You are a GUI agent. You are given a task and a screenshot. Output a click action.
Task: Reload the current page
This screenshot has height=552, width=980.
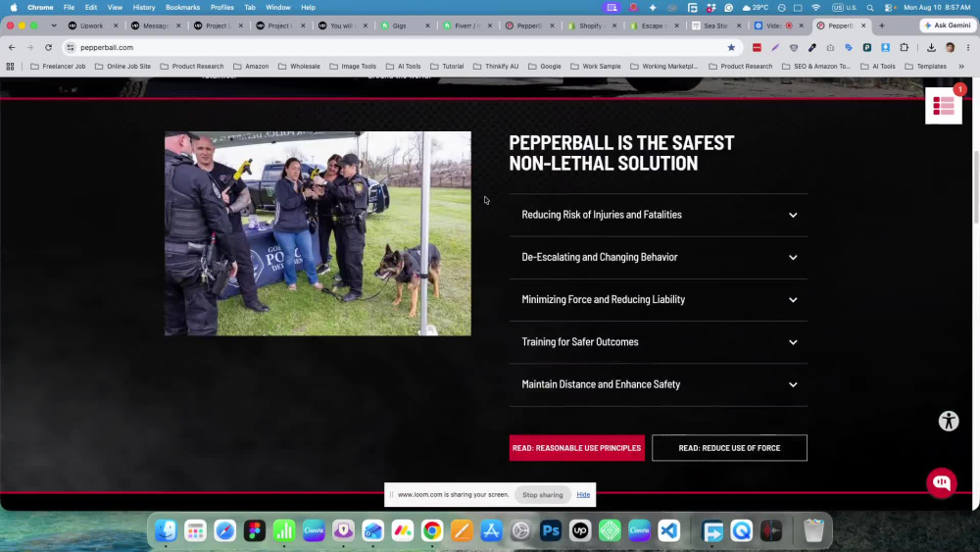[x=48, y=47]
